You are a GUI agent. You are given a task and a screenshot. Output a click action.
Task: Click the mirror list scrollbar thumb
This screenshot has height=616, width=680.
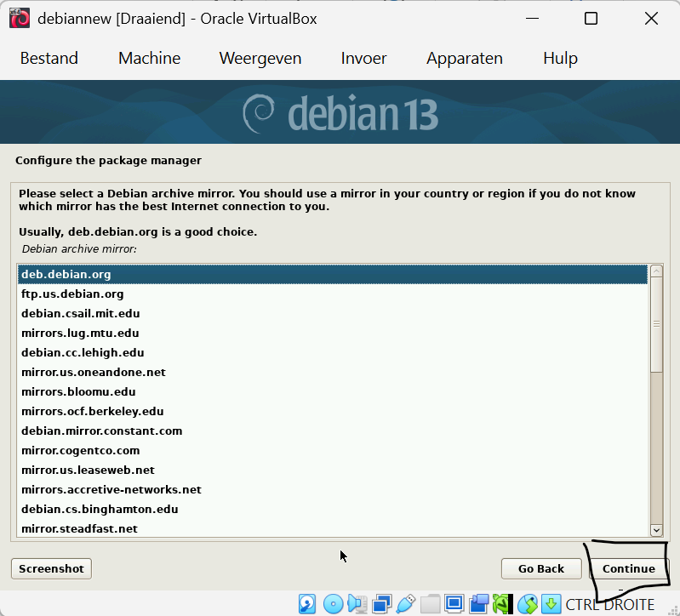pyautogui.click(x=656, y=324)
